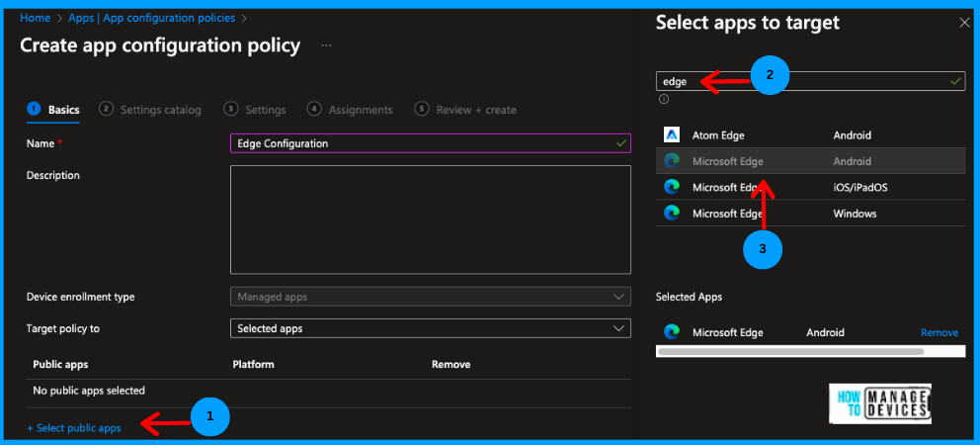Click the + Select public apps link
This screenshot has height=445, width=980.
click(x=74, y=428)
